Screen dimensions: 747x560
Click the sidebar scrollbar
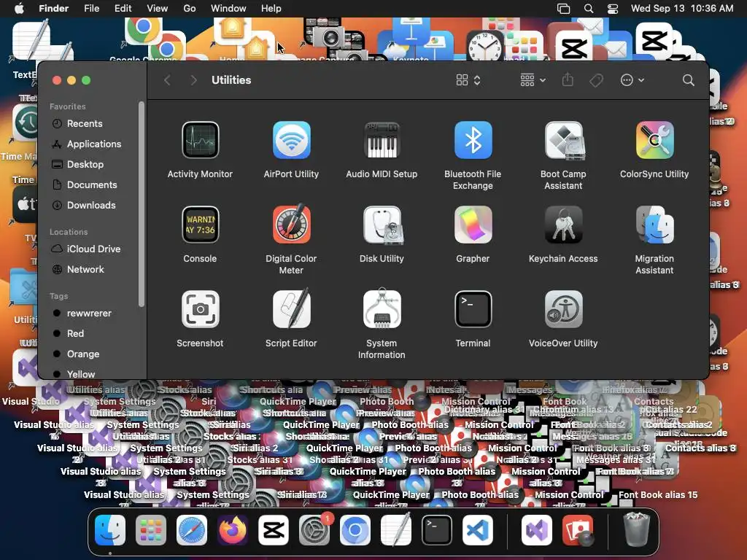tap(141, 204)
